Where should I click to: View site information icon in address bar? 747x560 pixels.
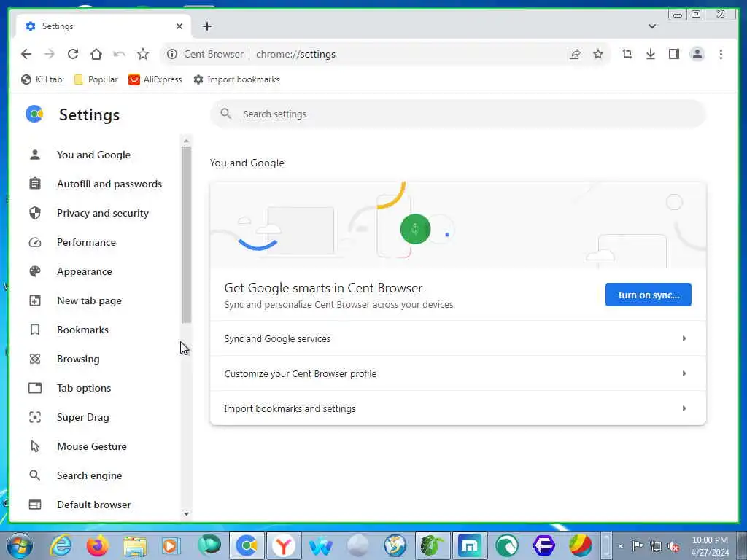[x=172, y=54]
